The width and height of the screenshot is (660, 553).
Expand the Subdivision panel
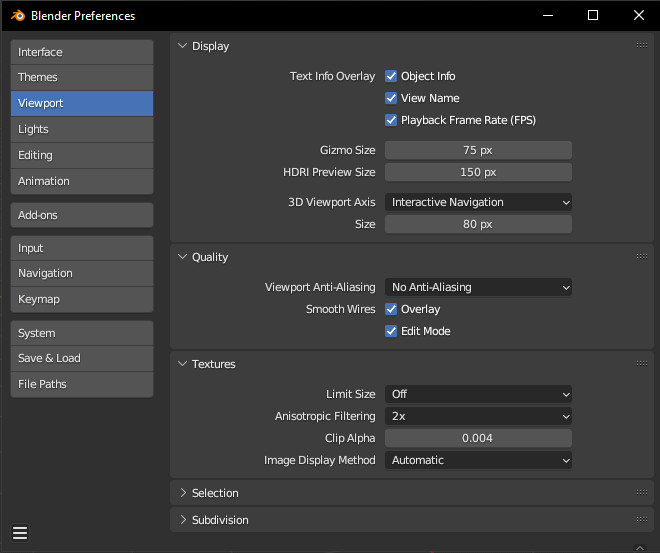click(183, 520)
